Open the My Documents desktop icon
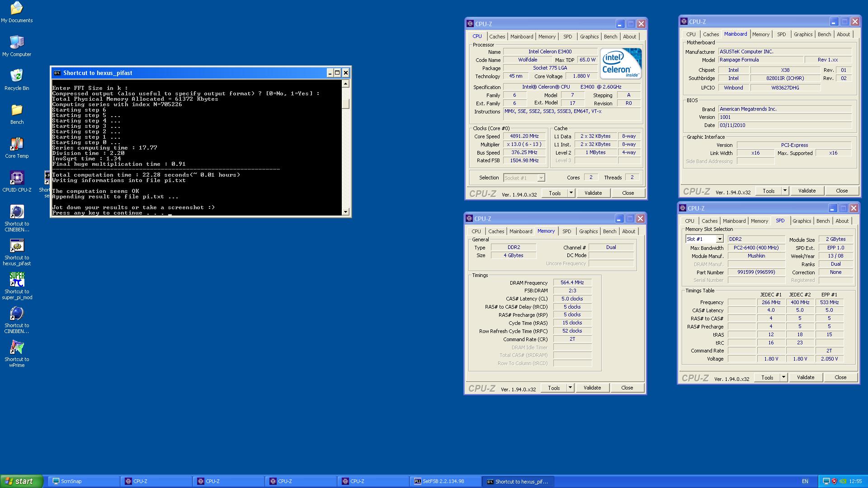The width and height of the screenshot is (868, 488). [x=17, y=12]
